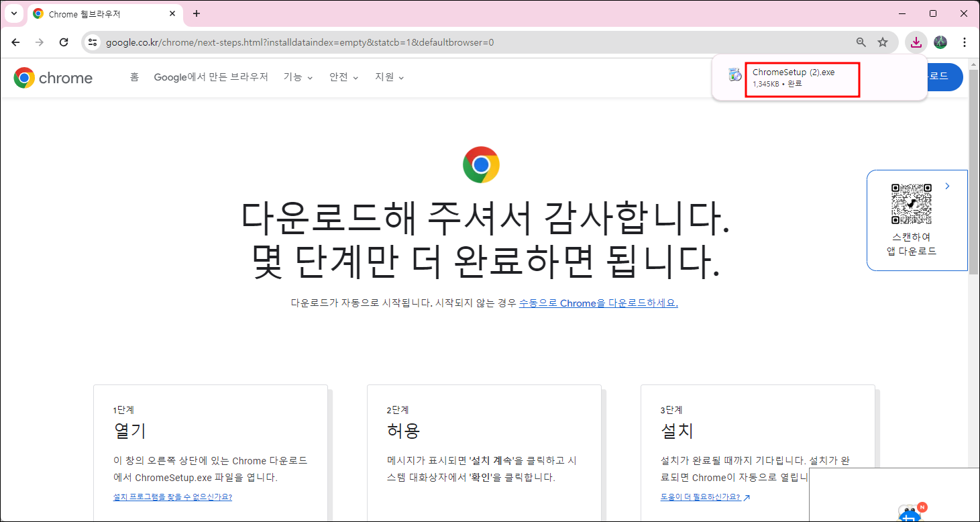Toggle the downloads toolbar button
This screenshot has width=980, height=522.
tap(916, 42)
